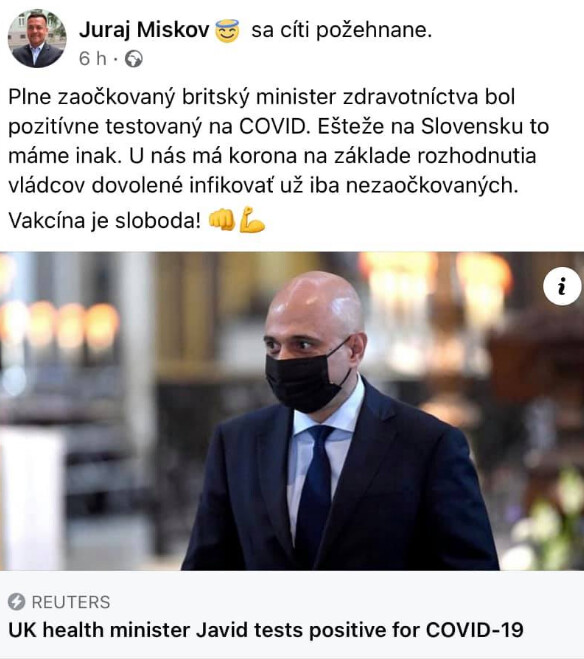Click the fist bump emoji
The image size is (584, 659).
tap(222, 219)
